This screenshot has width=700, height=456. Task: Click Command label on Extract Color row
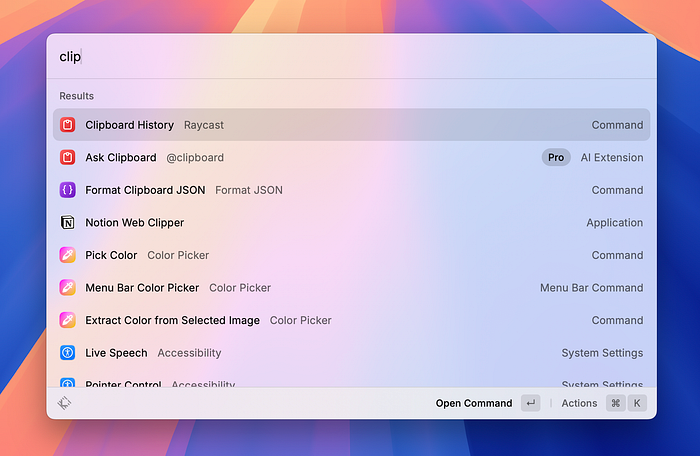[x=617, y=320]
